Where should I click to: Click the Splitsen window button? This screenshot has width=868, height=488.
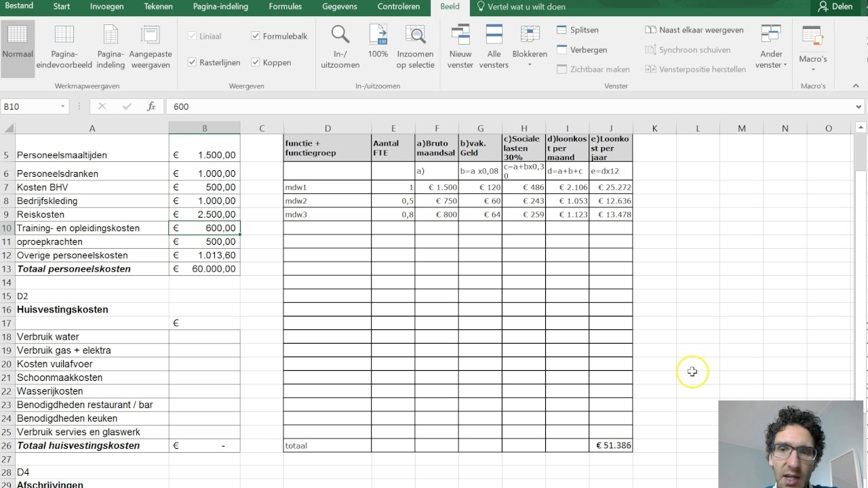click(x=578, y=30)
